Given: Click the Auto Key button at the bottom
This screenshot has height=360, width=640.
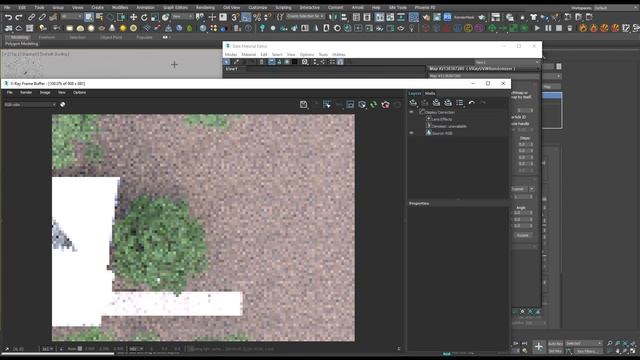Looking at the screenshot, I should [x=555, y=344].
